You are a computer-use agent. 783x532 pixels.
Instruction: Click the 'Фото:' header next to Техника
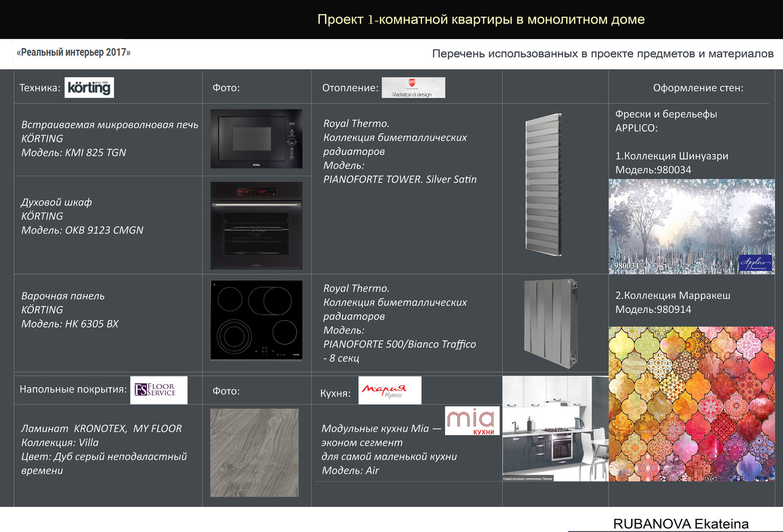[x=226, y=88]
